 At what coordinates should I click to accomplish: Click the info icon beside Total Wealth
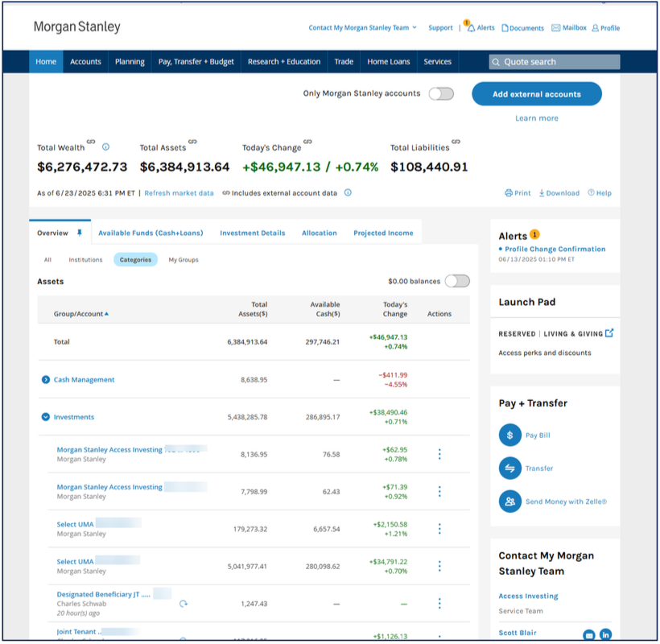pyautogui.click(x=105, y=147)
